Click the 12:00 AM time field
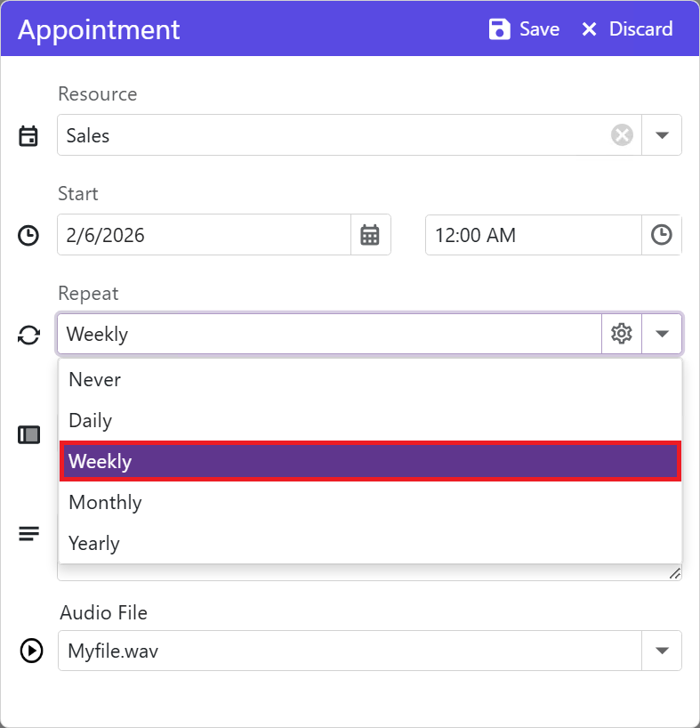 (x=532, y=235)
